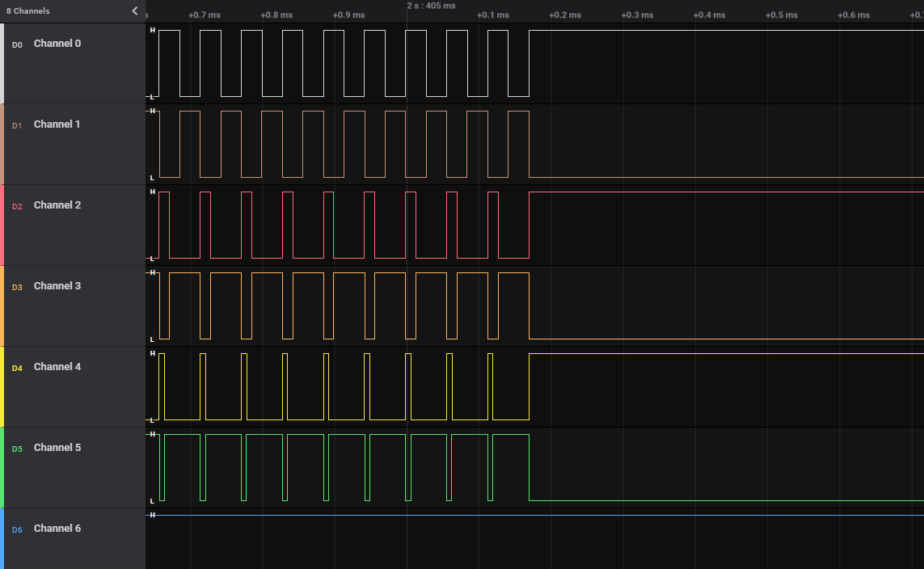Click the +0.2 ms time ruler label
Viewport: 924px width, 569px height.
(x=565, y=15)
